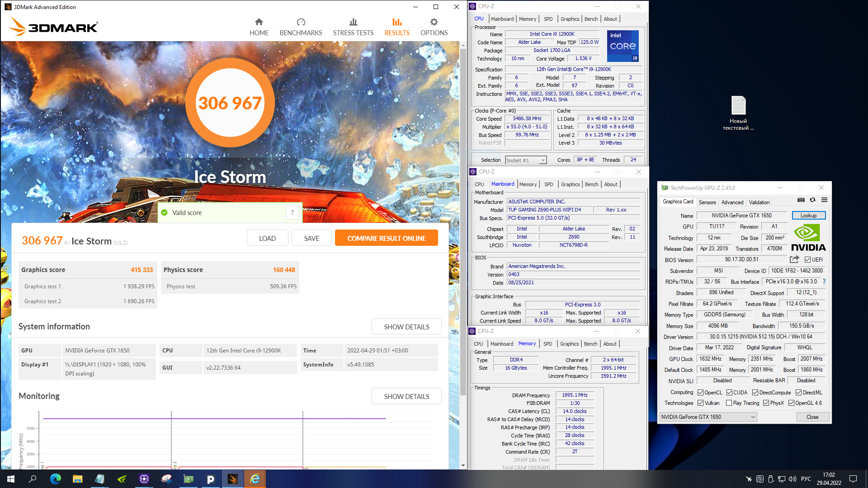Click the NVIDIA logo in GPU-Z

[808, 238]
